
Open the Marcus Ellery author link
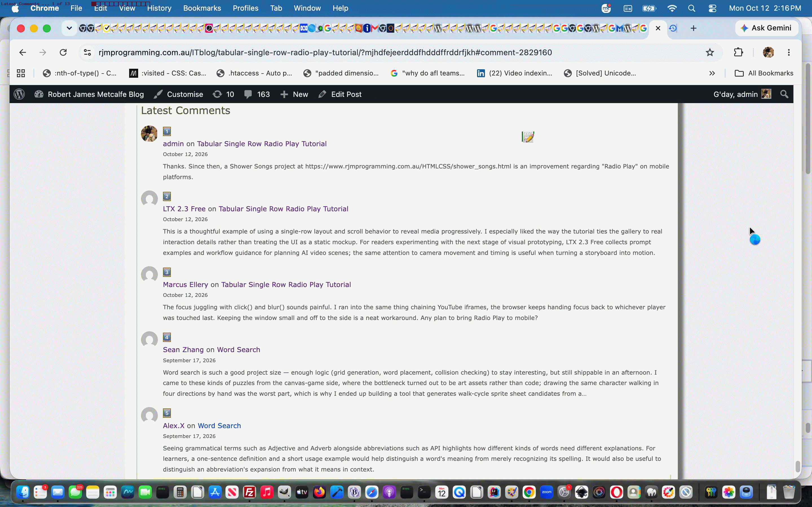[x=185, y=284]
